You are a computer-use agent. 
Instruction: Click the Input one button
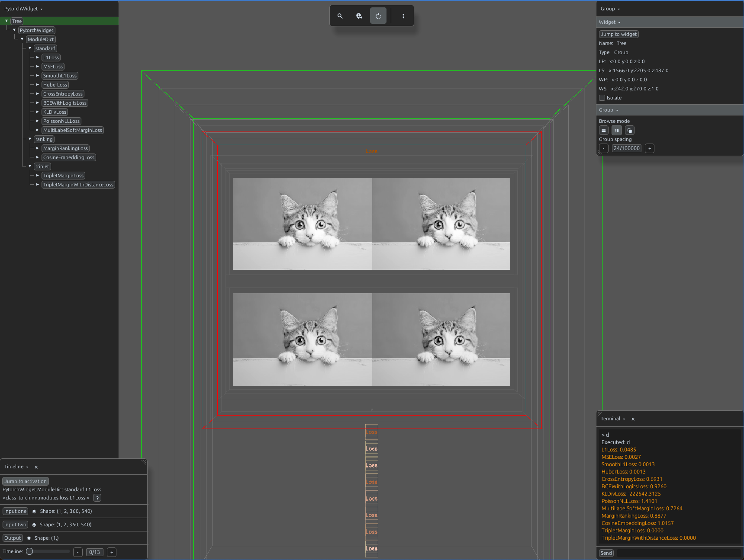(16, 511)
